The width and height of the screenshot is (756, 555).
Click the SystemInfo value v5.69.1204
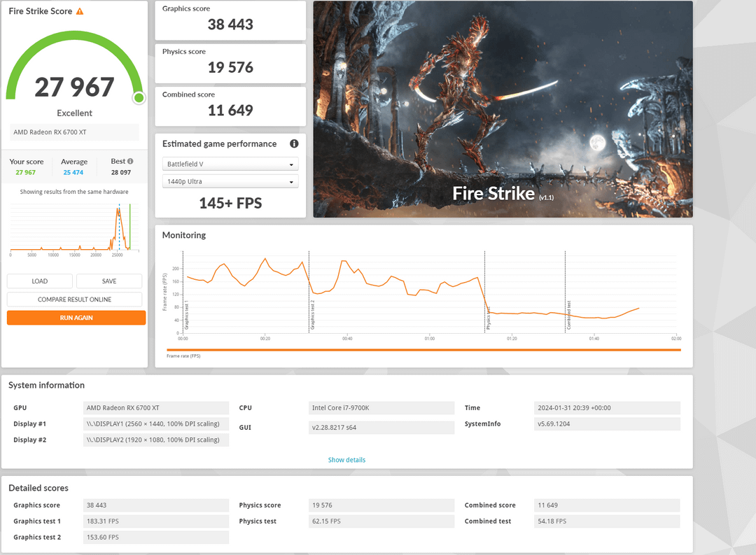(607, 424)
